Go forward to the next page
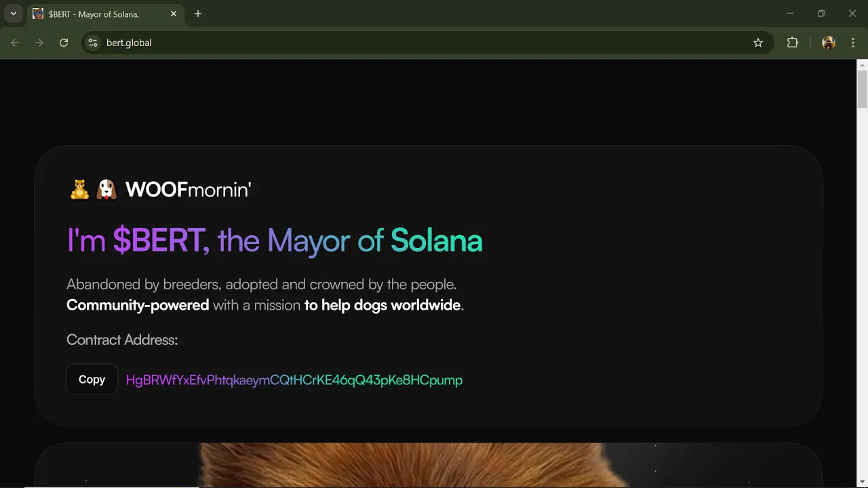Image resolution: width=868 pixels, height=488 pixels. 39,43
